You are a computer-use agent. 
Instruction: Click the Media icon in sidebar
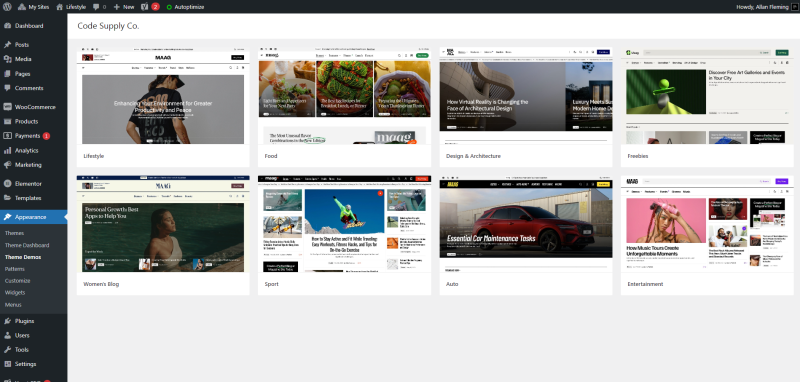point(8,59)
